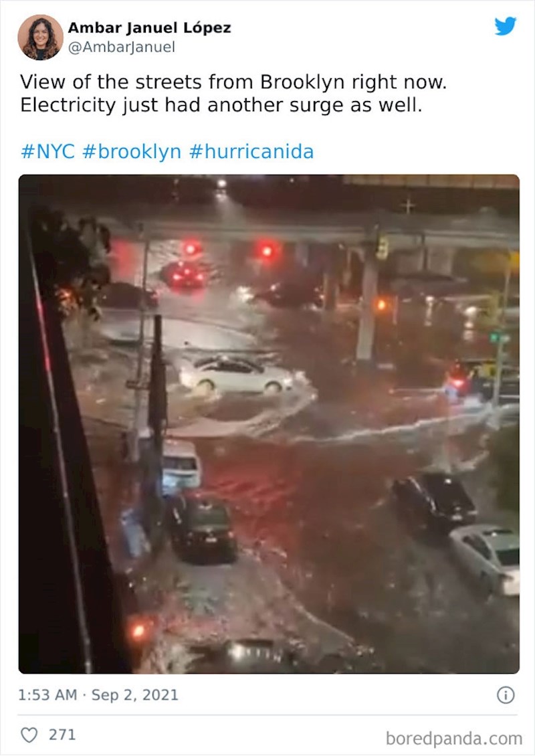This screenshot has width=535, height=756.
Task: Click the Twitter bird logo icon
Action: click(x=505, y=26)
